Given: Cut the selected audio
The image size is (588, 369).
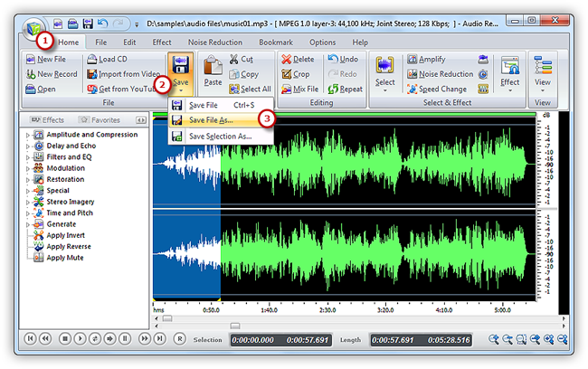Looking at the screenshot, I should pos(242,60).
